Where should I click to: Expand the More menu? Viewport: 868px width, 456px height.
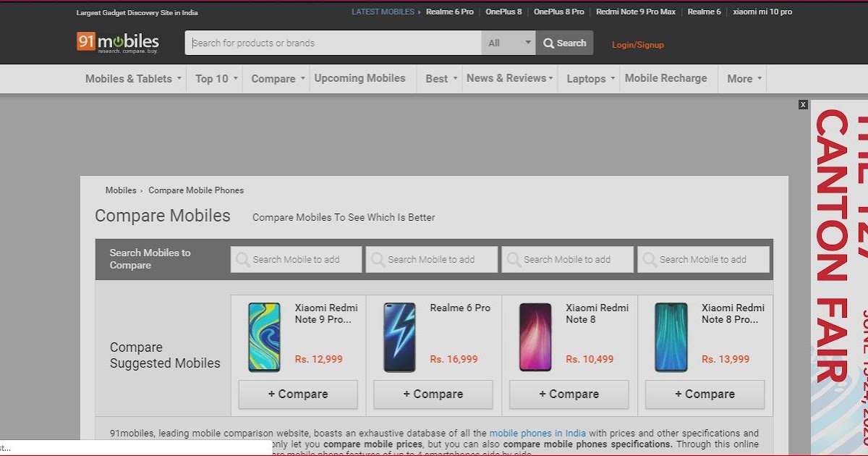[744, 79]
